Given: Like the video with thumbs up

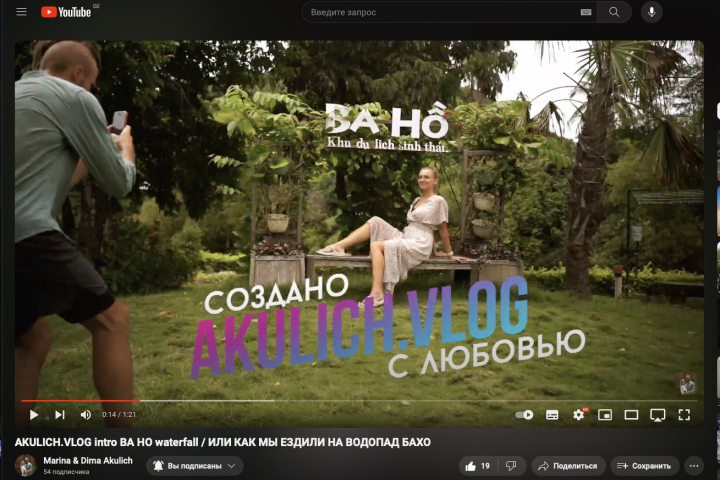Looking at the screenshot, I should pos(478,466).
